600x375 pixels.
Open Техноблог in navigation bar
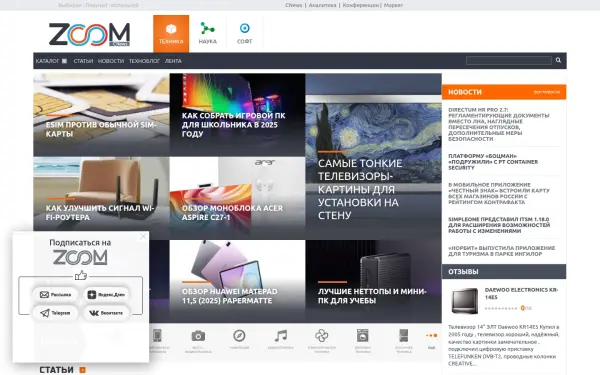point(144,61)
